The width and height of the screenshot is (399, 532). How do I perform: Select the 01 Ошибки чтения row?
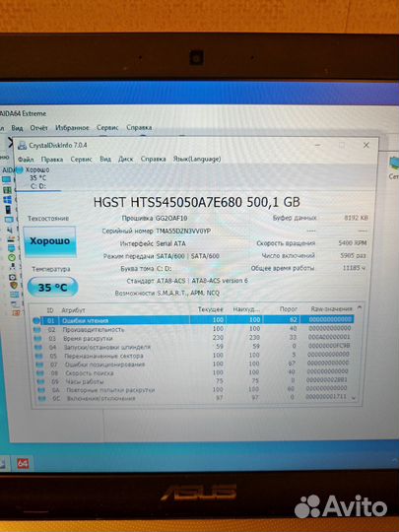[193, 320]
